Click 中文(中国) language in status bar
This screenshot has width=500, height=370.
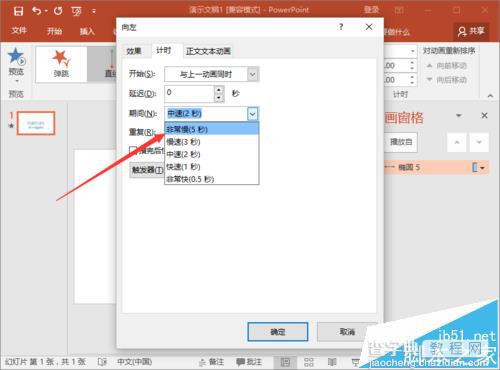[134, 362]
